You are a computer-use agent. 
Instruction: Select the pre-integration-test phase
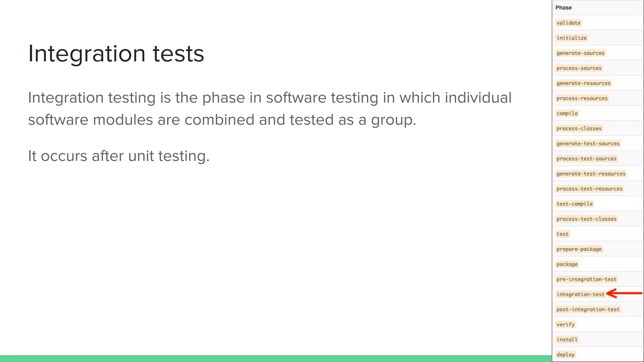(586, 279)
